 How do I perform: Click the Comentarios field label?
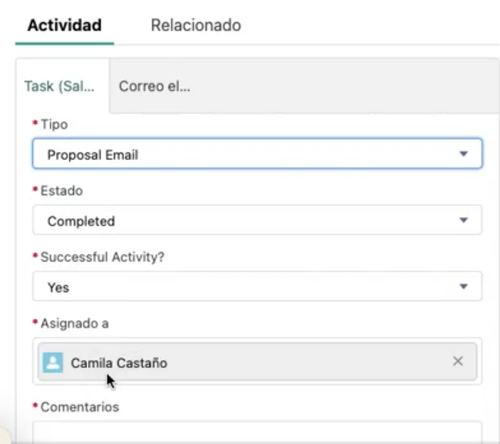pyautogui.click(x=80, y=407)
